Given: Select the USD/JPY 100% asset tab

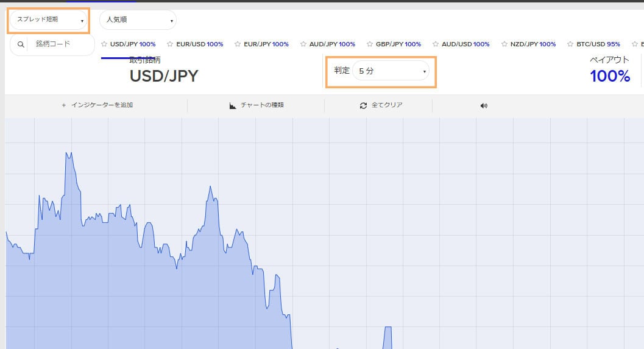Looking at the screenshot, I should click(133, 44).
